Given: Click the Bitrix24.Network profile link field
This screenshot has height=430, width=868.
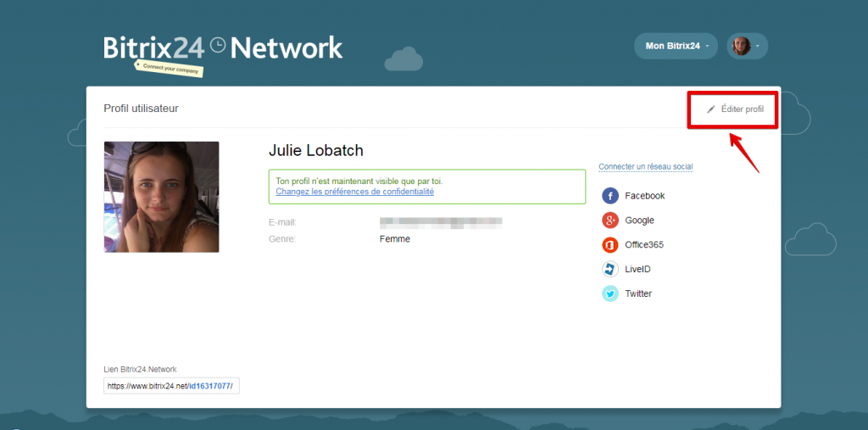Looking at the screenshot, I should point(171,386).
